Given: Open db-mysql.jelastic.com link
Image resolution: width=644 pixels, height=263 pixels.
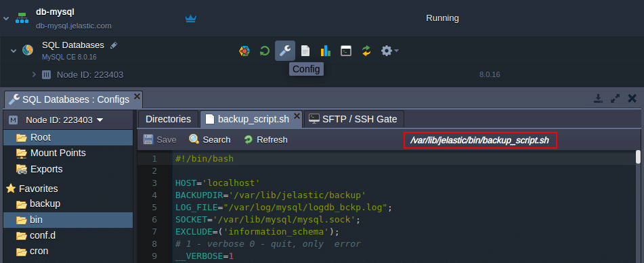Looking at the screenshot, I should [x=74, y=26].
